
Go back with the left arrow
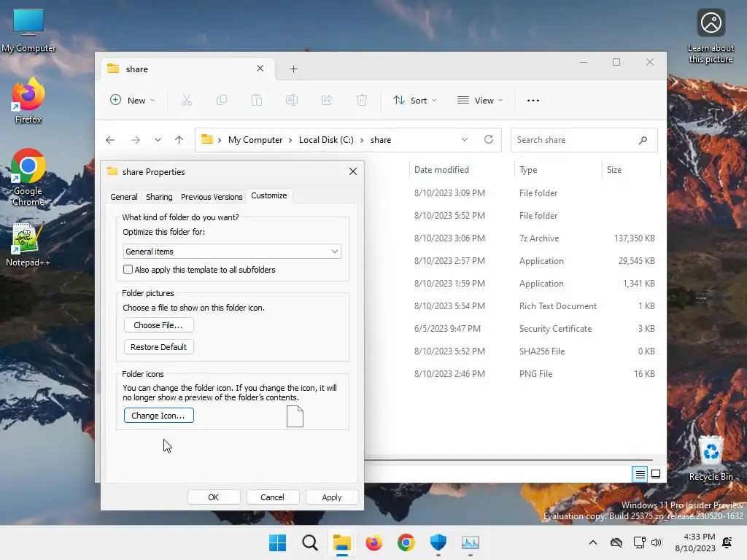pyautogui.click(x=110, y=140)
